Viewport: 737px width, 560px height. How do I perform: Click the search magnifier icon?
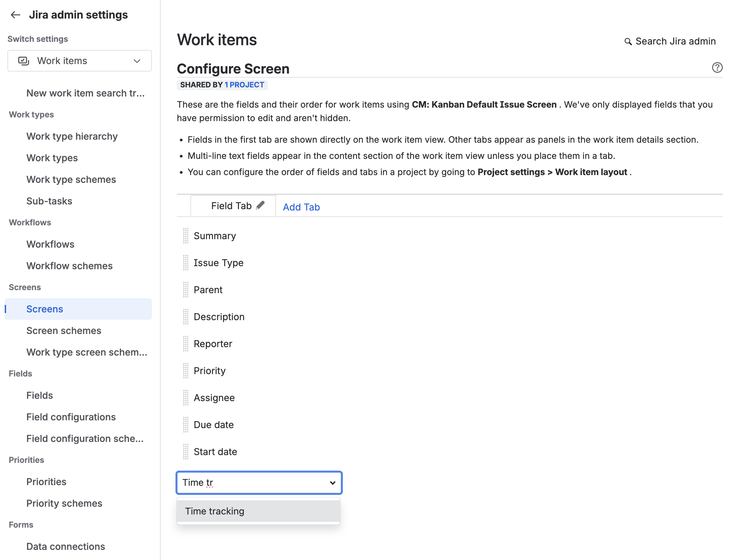pyautogui.click(x=628, y=41)
